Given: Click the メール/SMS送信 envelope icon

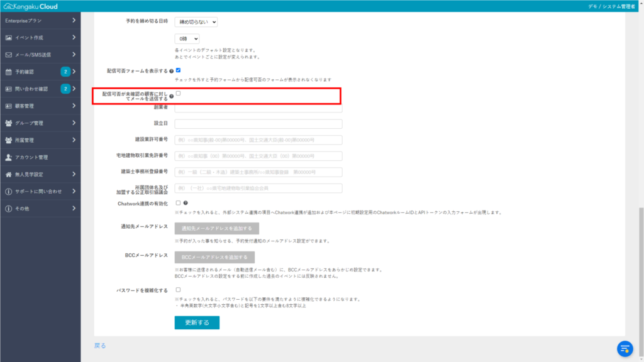Looking at the screenshot, I should tap(9, 55).
